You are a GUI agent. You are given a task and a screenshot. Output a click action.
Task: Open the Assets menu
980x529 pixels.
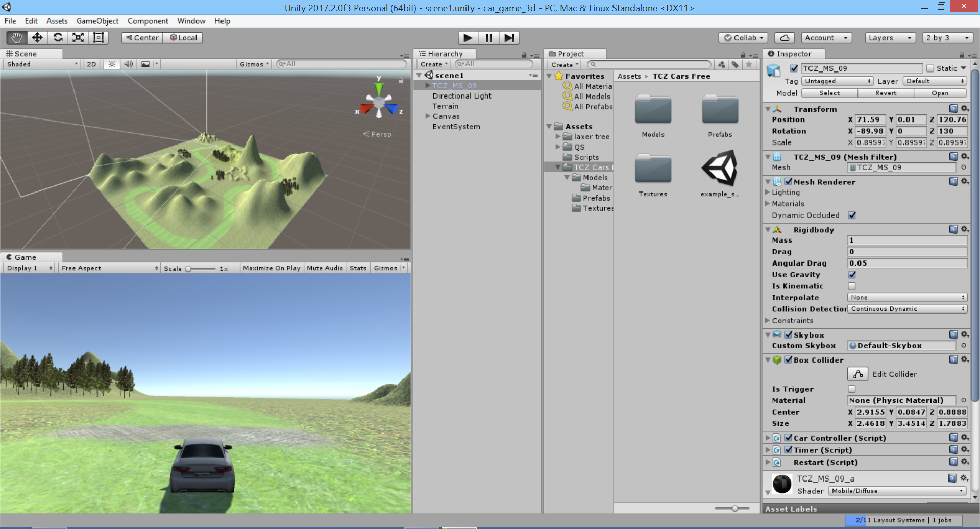(x=57, y=21)
